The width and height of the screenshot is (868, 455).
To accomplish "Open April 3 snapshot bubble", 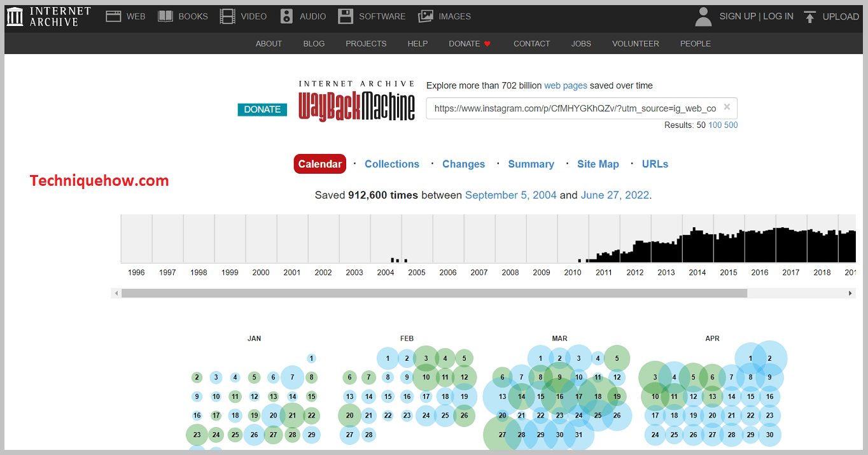I will [655, 377].
